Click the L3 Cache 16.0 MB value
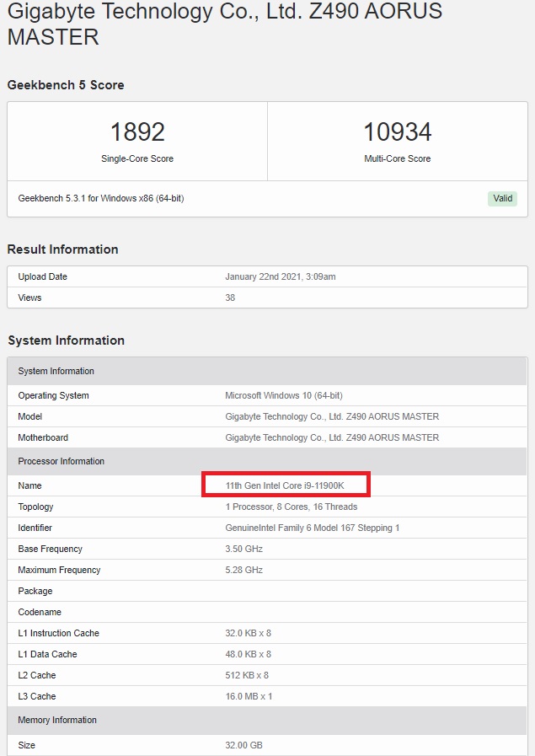The height and width of the screenshot is (756, 535). [x=249, y=696]
